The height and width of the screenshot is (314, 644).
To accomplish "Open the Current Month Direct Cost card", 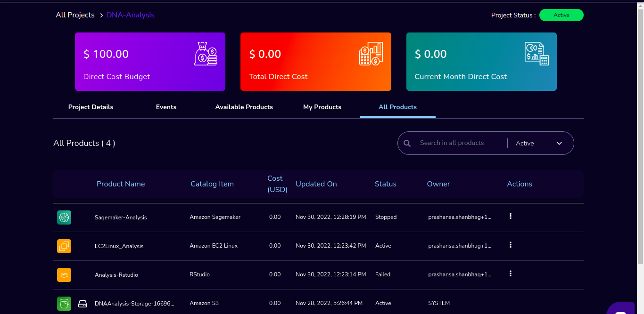I will 481,62.
